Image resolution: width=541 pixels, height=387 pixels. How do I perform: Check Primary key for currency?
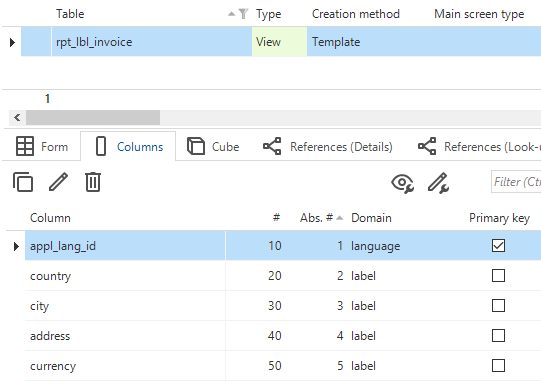point(498,366)
